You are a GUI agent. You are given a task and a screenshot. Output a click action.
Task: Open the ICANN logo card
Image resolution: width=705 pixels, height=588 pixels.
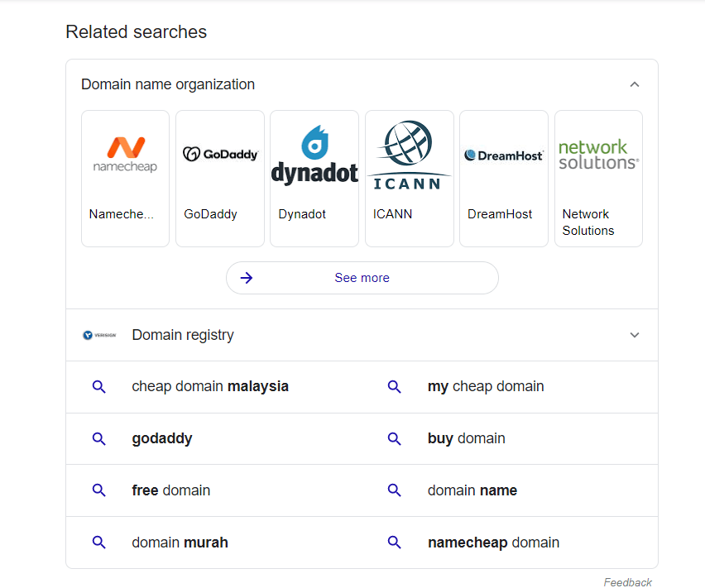pyautogui.click(x=409, y=154)
